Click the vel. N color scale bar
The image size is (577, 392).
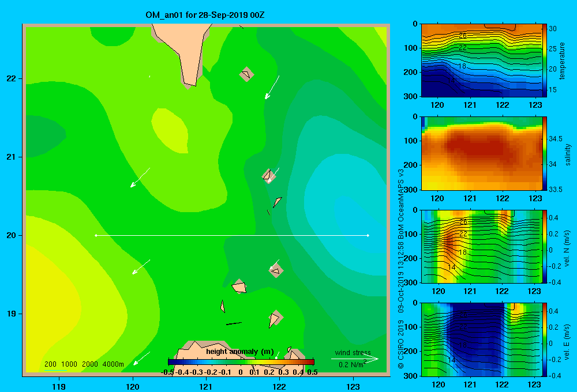click(x=545, y=246)
